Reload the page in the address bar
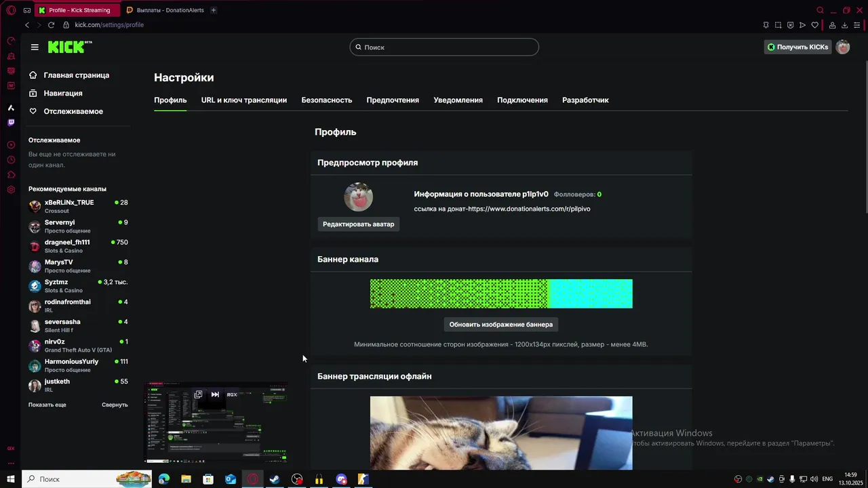This screenshot has width=868, height=488. [x=51, y=25]
